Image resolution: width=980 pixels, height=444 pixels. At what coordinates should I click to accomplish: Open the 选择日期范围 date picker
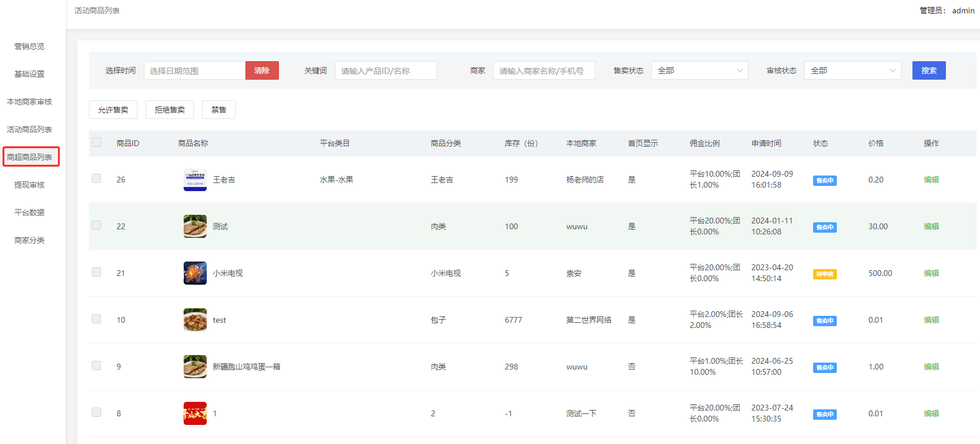click(x=195, y=70)
